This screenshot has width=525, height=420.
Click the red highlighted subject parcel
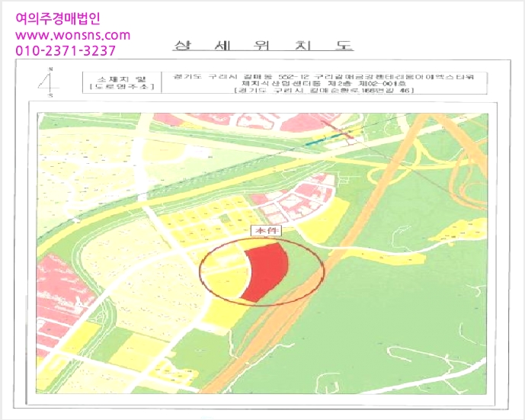(266, 271)
